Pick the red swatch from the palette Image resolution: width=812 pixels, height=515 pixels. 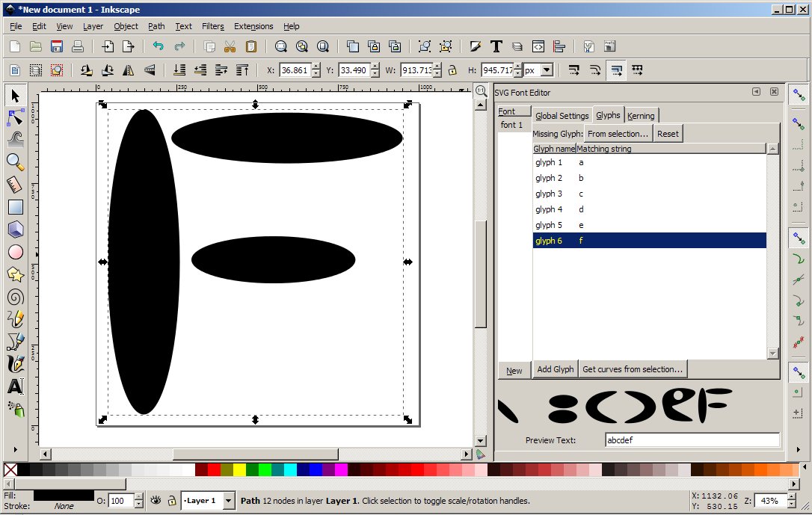(x=213, y=469)
